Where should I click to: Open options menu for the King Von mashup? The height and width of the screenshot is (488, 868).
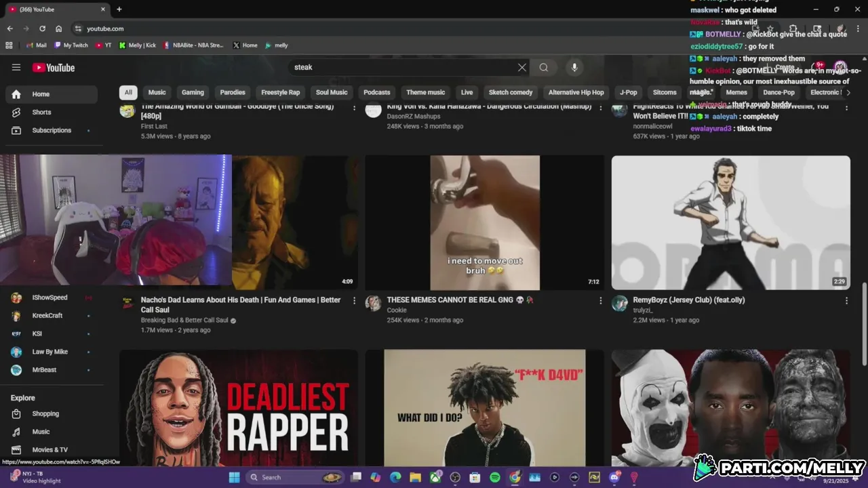(x=600, y=107)
